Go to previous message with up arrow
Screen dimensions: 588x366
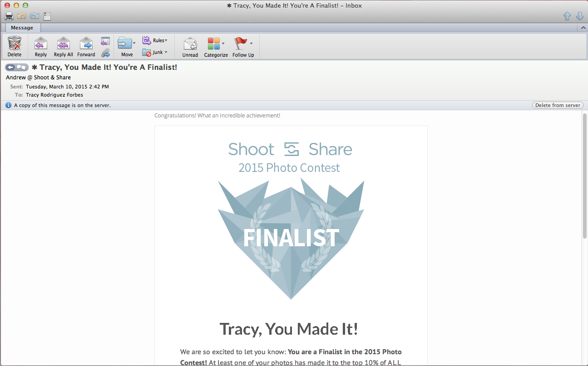(x=567, y=16)
